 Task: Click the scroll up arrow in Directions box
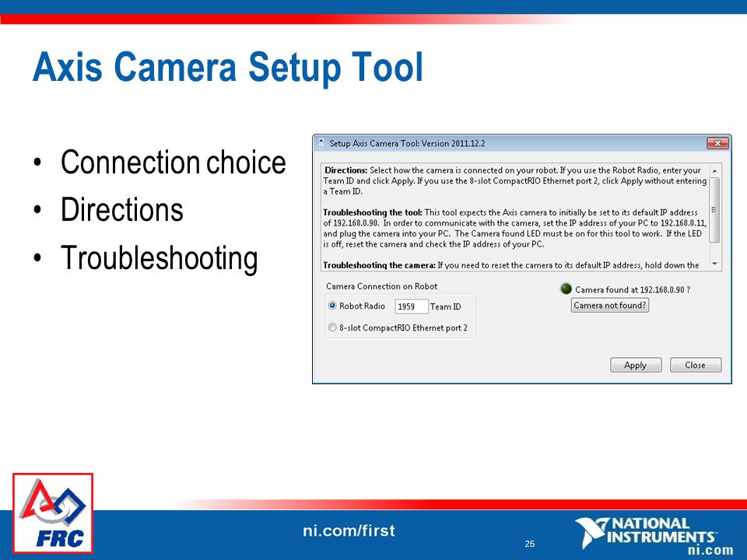coord(714,170)
